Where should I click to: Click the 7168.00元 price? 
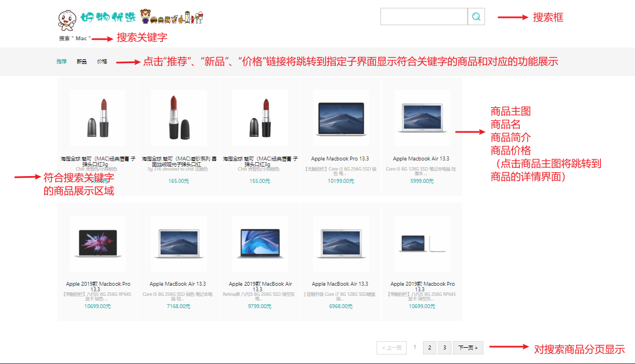(178, 306)
